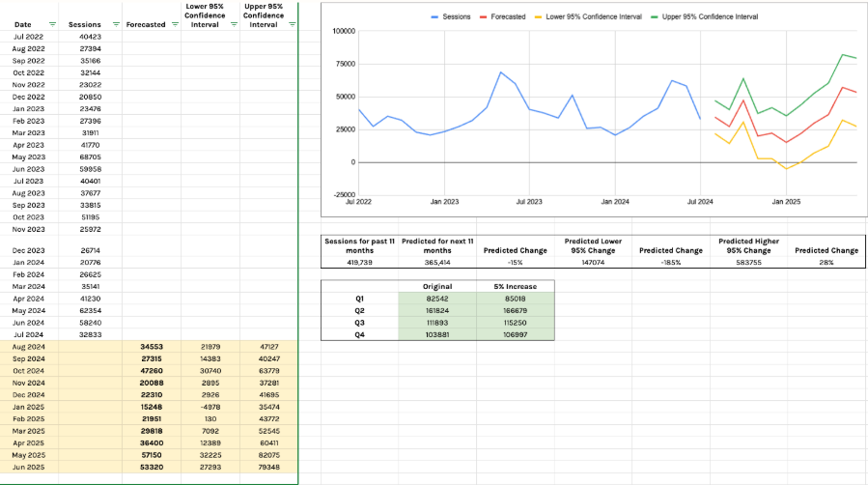Image resolution: width=868 pixels, height=485 pixels.
Task: Select the Q1 increase value 85018
Action: pyautogui.click(x=516, y=299)
